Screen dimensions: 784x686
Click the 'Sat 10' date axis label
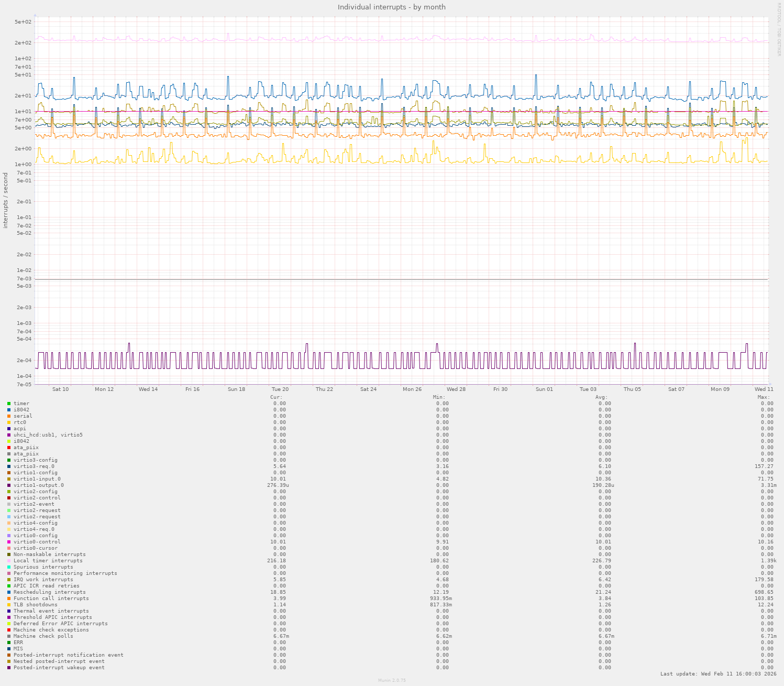[60, 389]
